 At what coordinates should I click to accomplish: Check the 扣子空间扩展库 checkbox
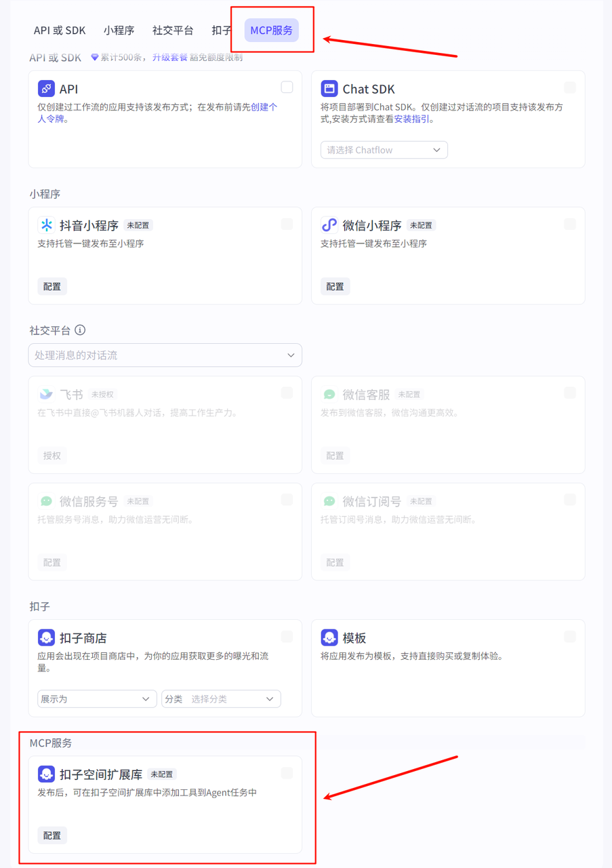click(x=287, y=773)
